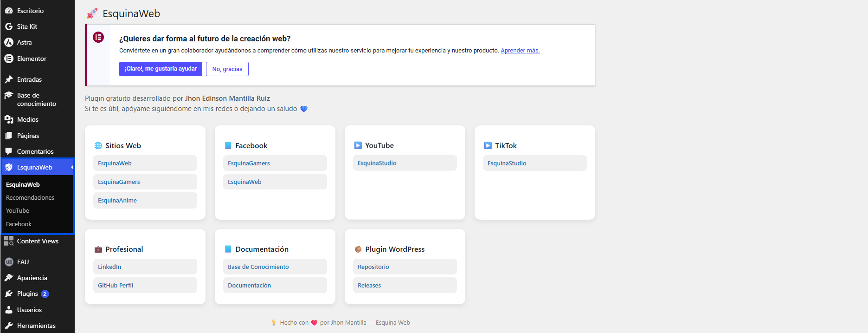868x333 pixels.
Task: Follow the Aprender más link
Action: (x=520, y=50)
